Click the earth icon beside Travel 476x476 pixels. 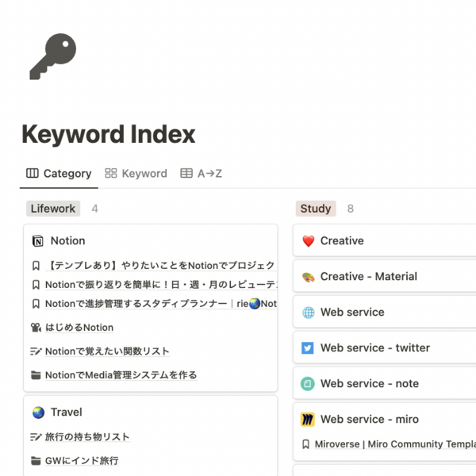pos(38,413)
